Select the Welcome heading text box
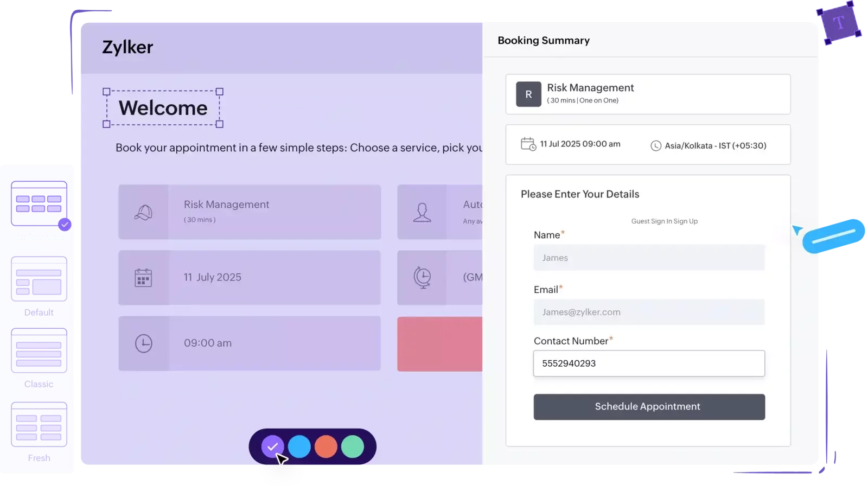This screenshot has height=498, width=868. point(163,108)
